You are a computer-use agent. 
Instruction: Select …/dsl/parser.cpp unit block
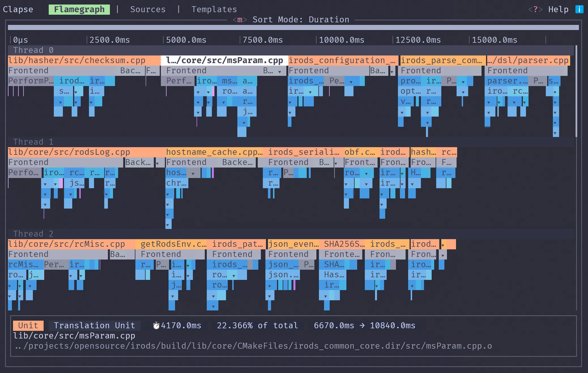(x=528, y=60)
